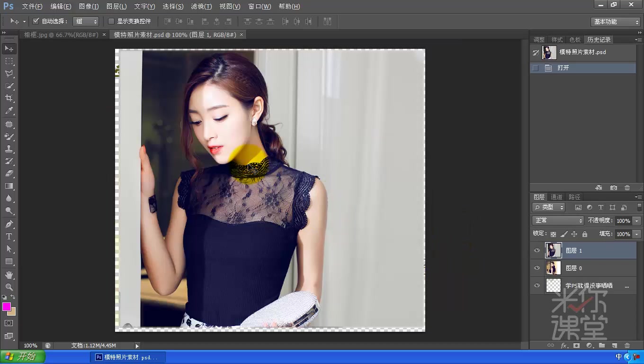Hide 图层 1 using its eye icon
The height and width of the screenshot is (364, 644).
coord(537,250)
